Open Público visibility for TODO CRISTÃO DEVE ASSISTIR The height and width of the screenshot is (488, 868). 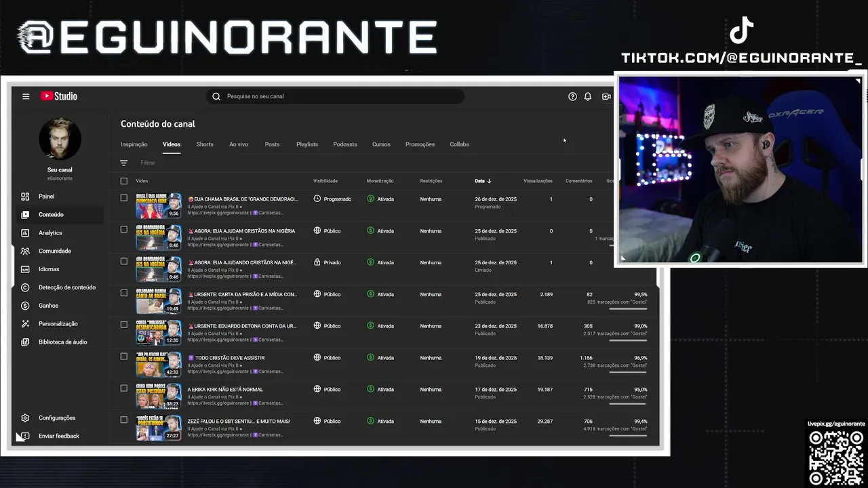[x=327, y=358]
